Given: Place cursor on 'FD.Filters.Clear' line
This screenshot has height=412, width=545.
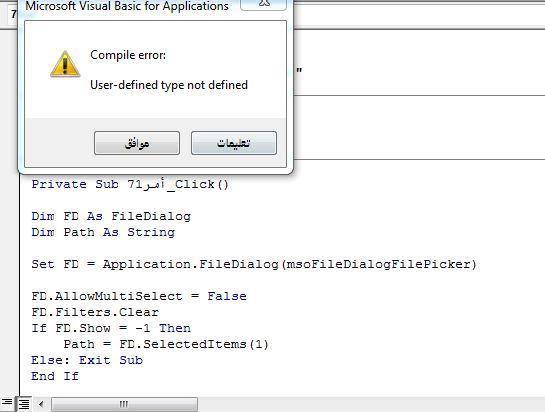Looking at the screenshot, I should 95,312.
